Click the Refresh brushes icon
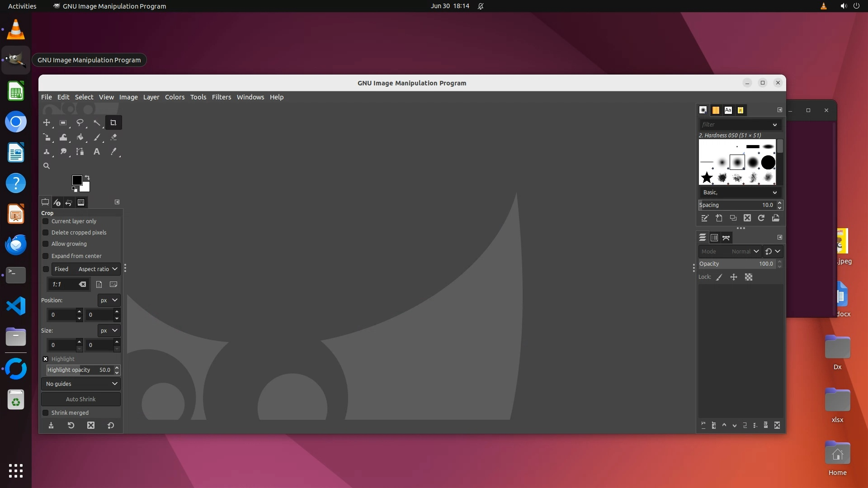This screenshot has width=868, height=488. tap(761, 218)
